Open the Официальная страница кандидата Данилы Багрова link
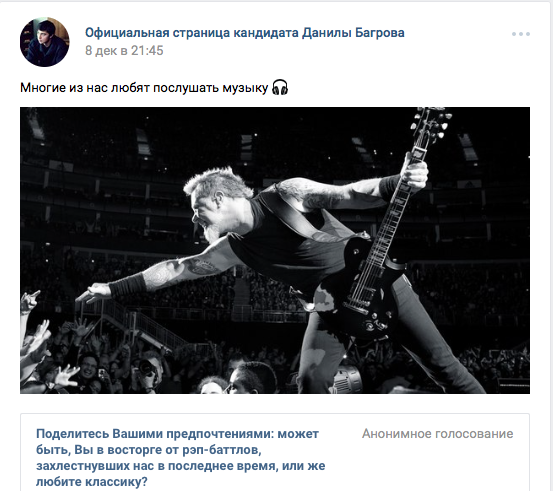The width and height of the screenshot is (553, 491). tap(244, 33)
